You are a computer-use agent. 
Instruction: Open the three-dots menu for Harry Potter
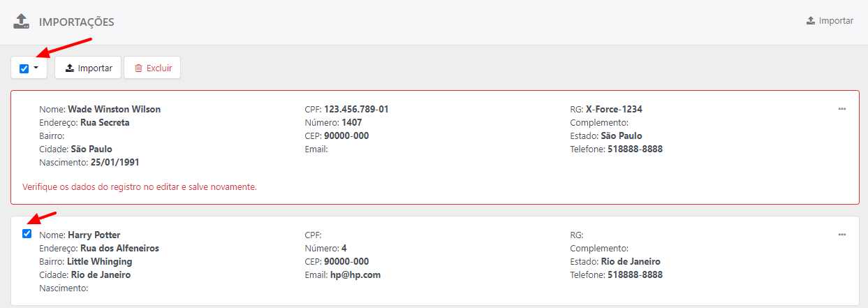pyautogui.click(x=842, y=235)
